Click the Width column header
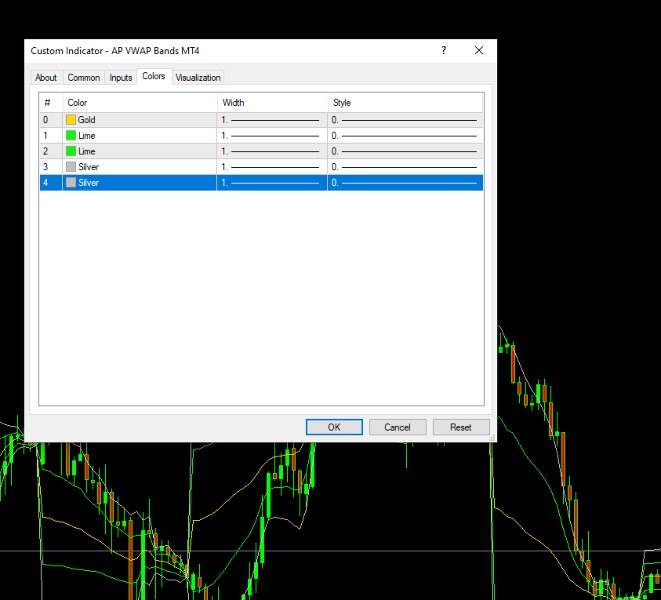 [273, 102]
